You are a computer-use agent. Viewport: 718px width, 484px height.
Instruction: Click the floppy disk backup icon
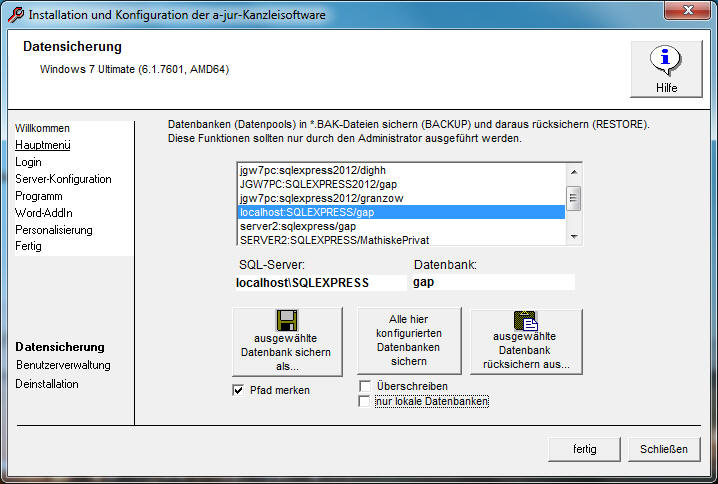click(x=287, y=321)
